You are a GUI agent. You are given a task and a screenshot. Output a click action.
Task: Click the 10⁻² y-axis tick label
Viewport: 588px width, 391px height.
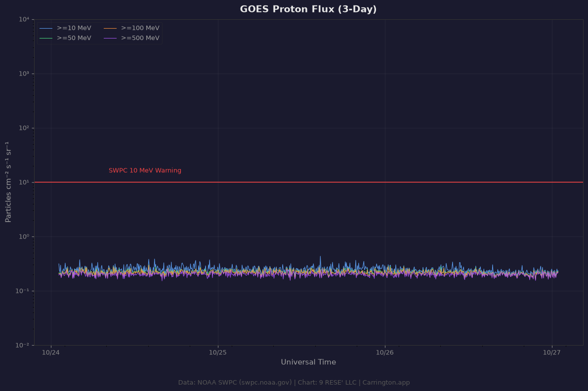[23, 345]
